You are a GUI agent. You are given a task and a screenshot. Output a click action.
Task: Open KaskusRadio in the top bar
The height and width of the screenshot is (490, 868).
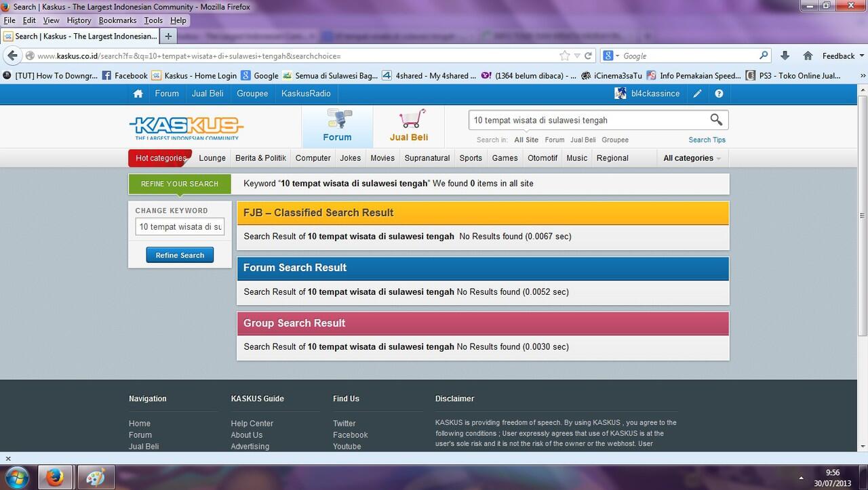click(306, 94)
